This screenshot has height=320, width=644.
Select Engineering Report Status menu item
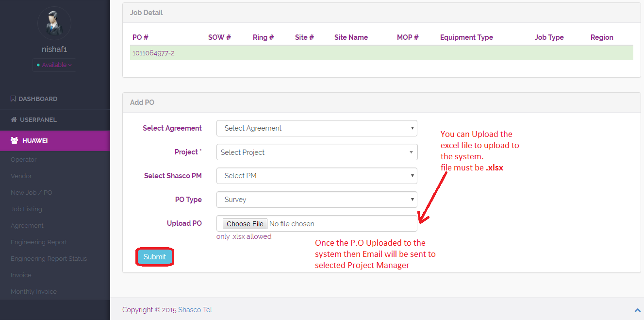coord(49,259)
